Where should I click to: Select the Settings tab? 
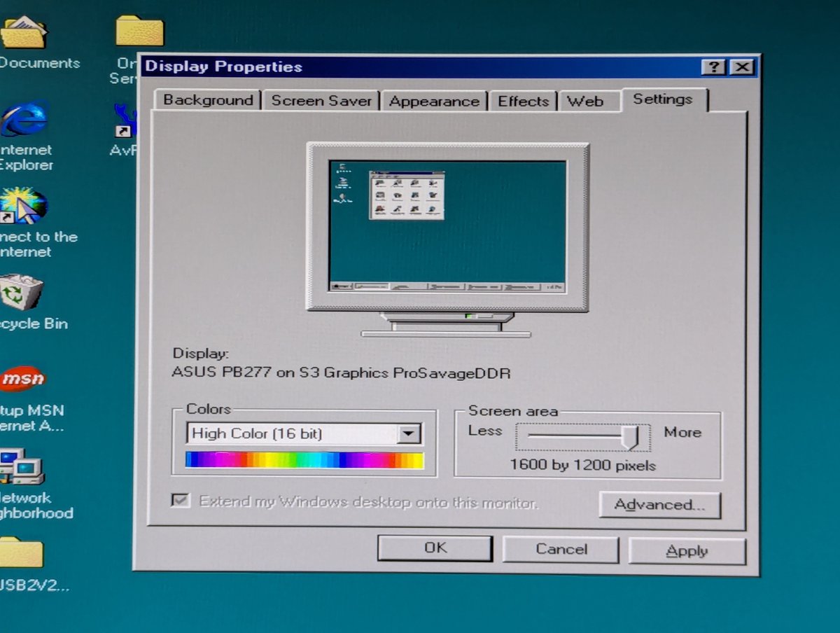[663, 99]
